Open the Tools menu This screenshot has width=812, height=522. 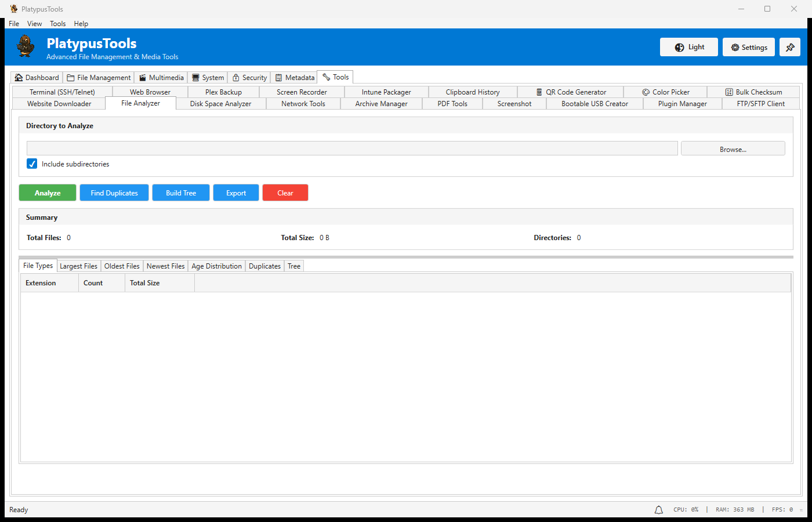(x=57, y=23)
